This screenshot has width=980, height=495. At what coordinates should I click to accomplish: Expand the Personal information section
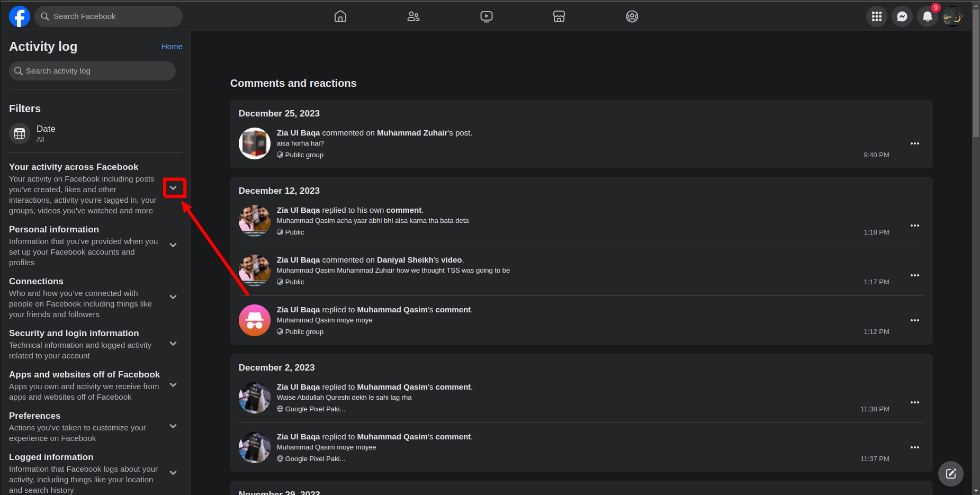[173, 245]
